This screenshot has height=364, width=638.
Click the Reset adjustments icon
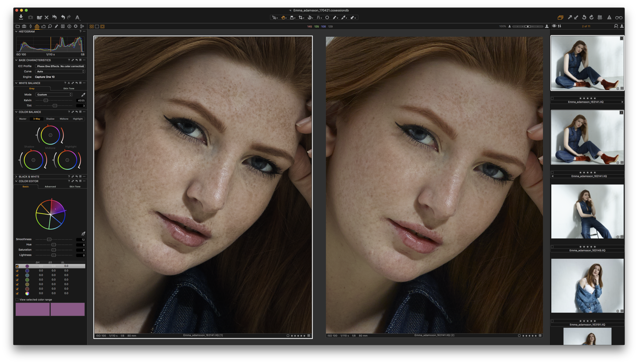(x=54, y=17)
